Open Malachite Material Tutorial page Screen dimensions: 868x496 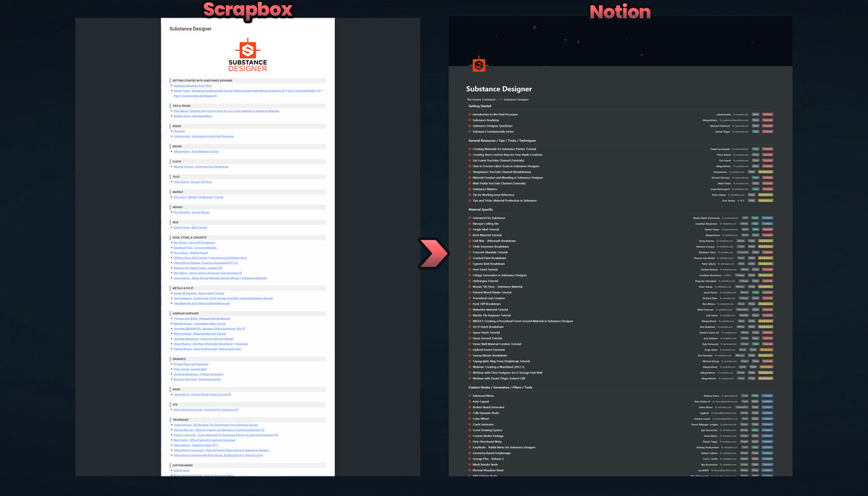click(490, 310)
